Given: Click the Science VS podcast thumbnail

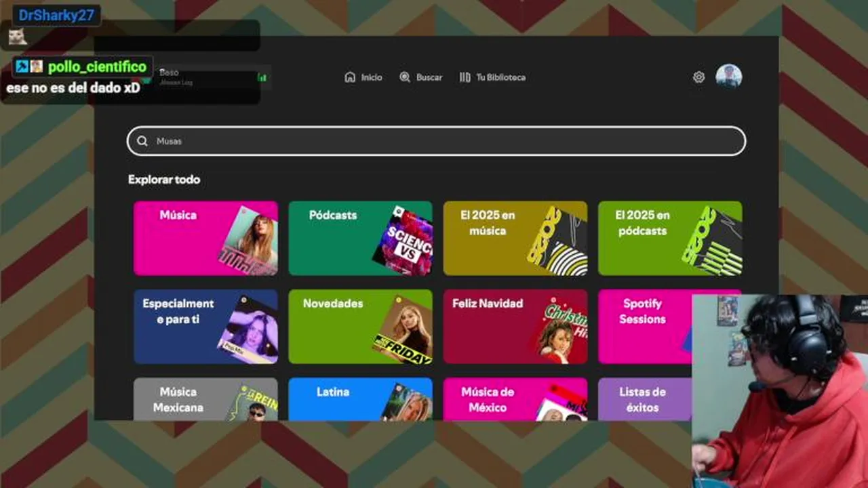Looking at the screenshot, I should point(404,242).
